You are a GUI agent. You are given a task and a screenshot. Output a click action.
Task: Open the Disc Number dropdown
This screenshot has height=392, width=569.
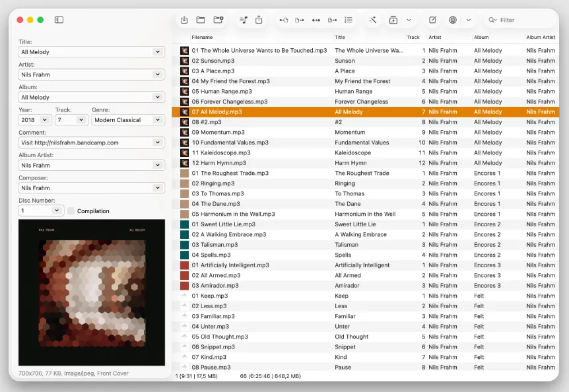(x=57, y=211)
